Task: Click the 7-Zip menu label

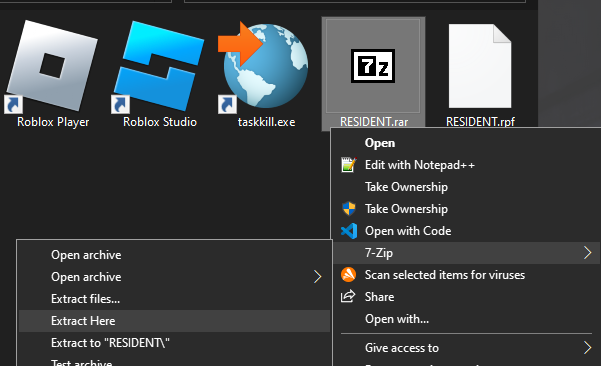Action: coord(379,253)
